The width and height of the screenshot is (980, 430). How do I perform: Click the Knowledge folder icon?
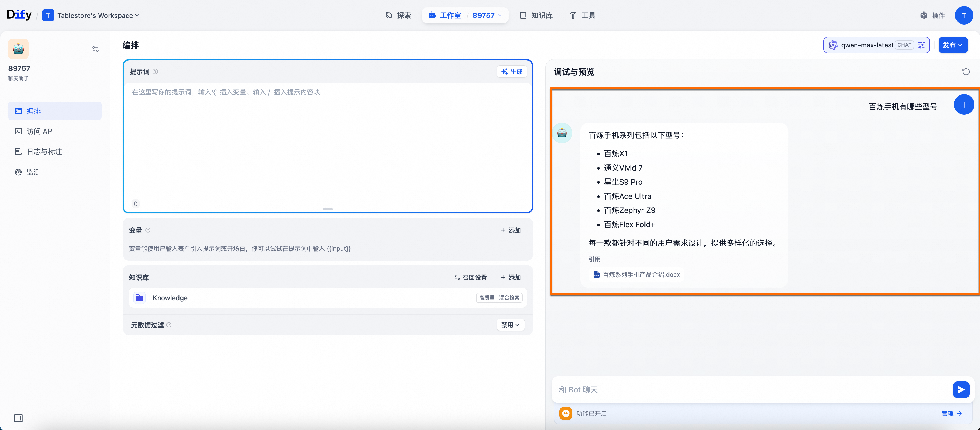[x=140, y=298]
